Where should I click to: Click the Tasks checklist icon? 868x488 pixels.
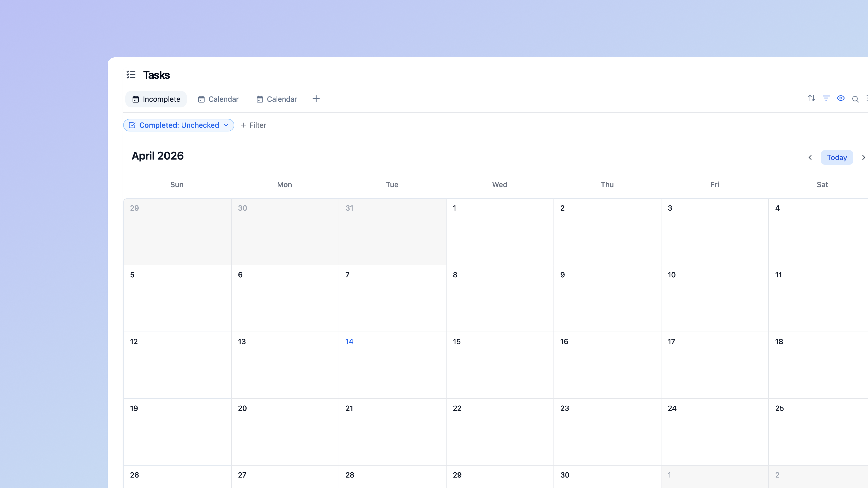tap(131, 75)
